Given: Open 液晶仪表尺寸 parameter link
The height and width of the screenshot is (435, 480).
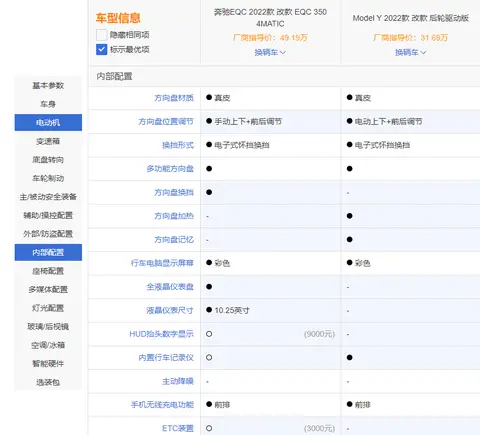Looking at the screenshot, I should point(170,310).
